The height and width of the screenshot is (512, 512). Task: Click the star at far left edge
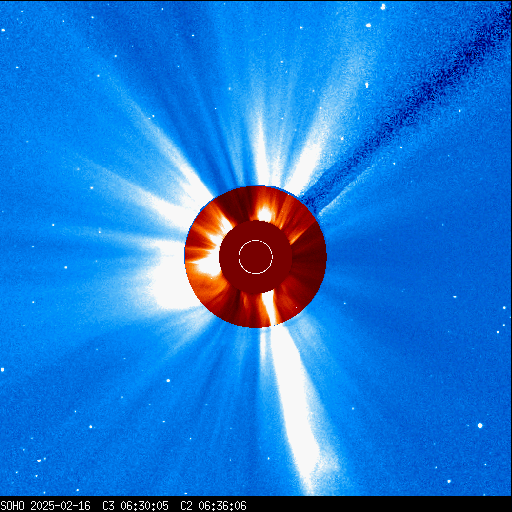click(x=2, y=370)
